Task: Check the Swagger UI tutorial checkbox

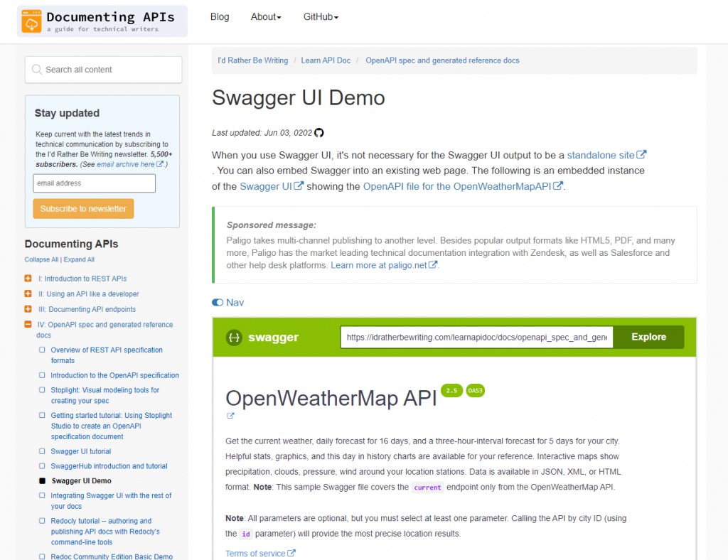Action: click(41, 451)
